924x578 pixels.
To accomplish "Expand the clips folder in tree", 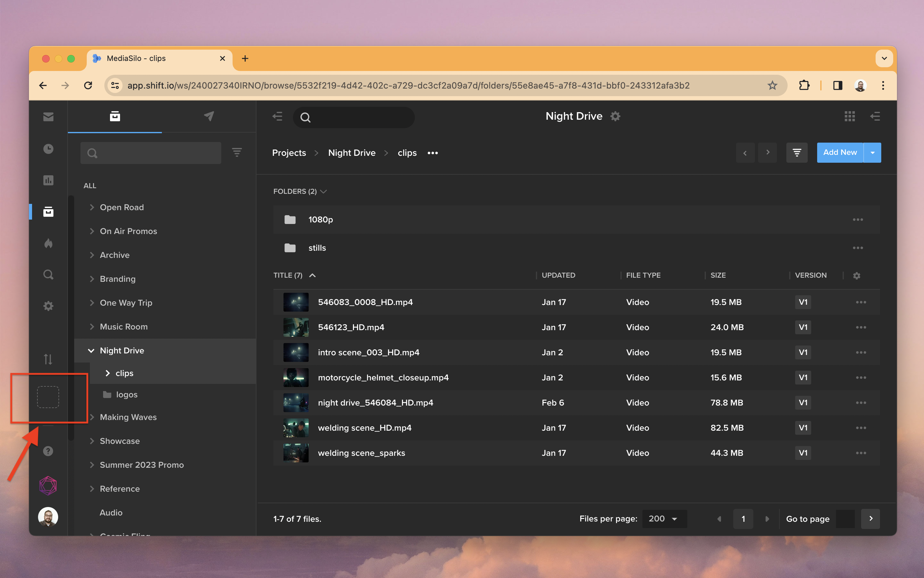I will tap(107, 373).
